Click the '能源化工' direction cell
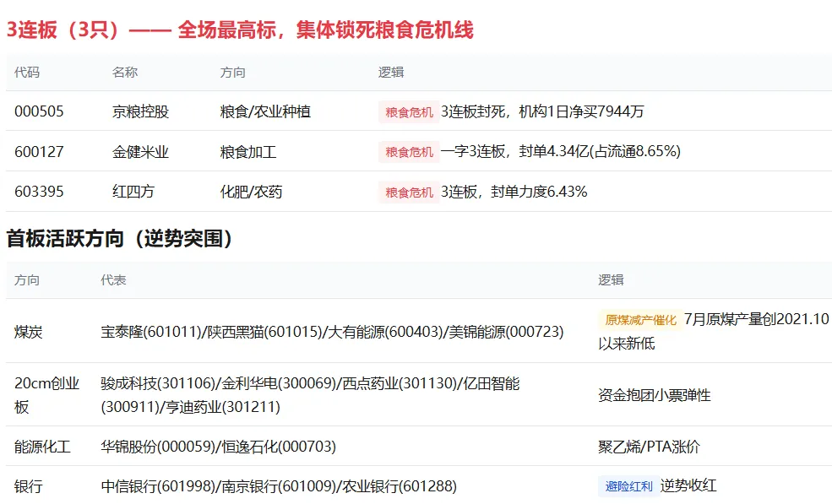 pyautogui.click(x=42, y=447)
